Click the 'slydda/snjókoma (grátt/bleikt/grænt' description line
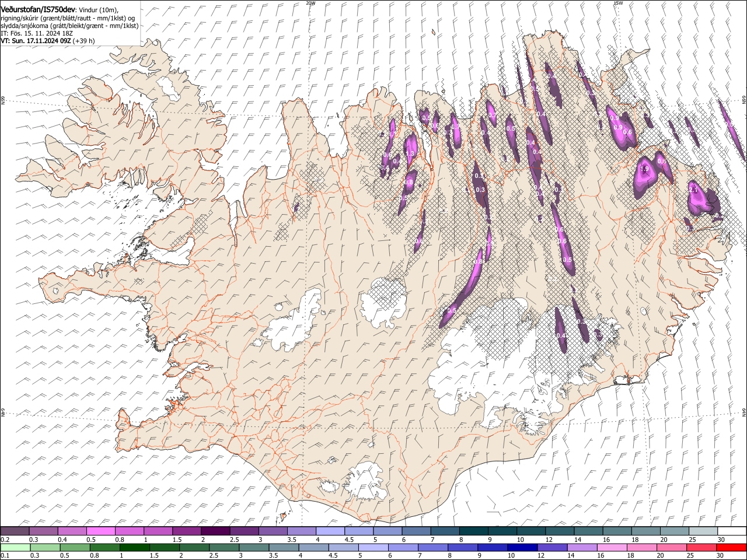Image resolution: width=747 pixels, height=560 pixels. 69,26
